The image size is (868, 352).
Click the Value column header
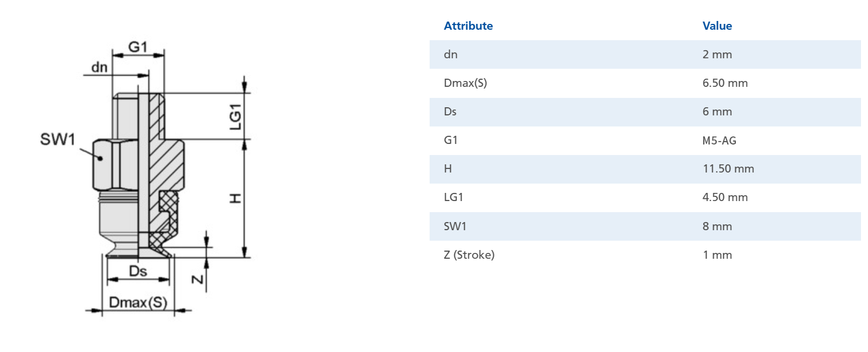pos(717,26)
